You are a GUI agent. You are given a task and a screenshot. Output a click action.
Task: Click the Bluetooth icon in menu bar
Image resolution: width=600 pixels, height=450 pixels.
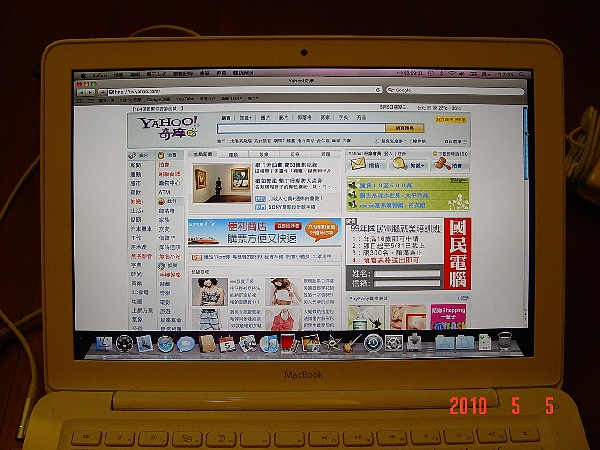coord(441,73)
